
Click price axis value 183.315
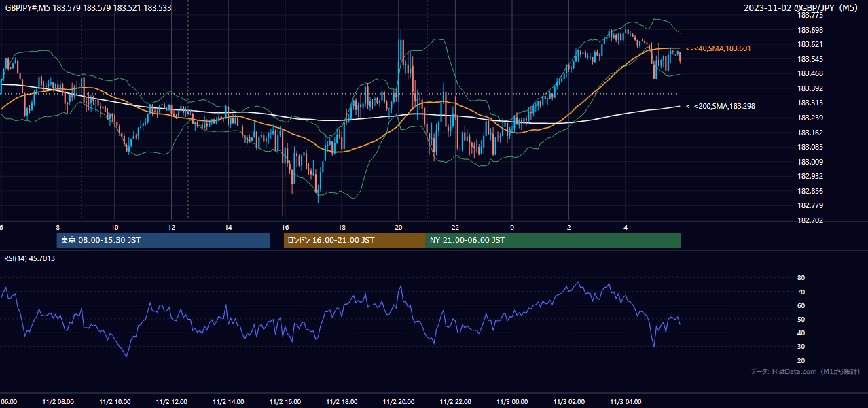(810, 103)
